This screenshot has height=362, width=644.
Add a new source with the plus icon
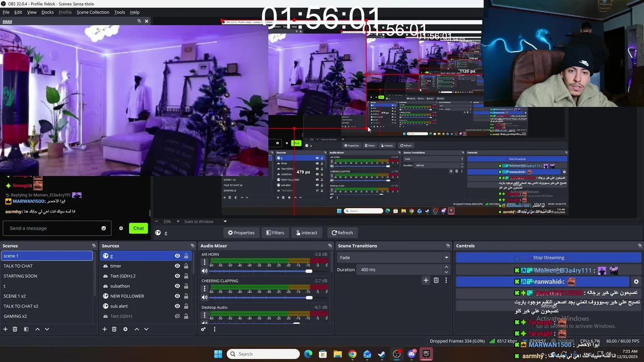[x=105, y=329]
